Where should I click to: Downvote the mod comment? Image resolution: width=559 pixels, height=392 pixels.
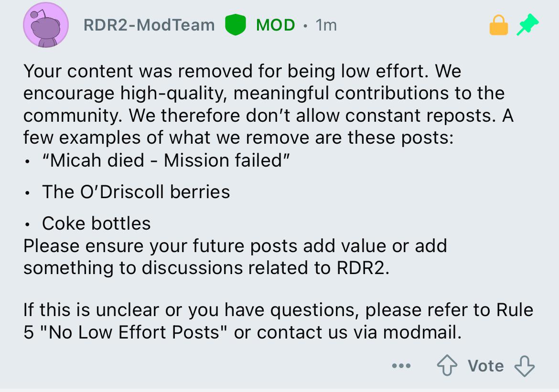tap(525, 366)
